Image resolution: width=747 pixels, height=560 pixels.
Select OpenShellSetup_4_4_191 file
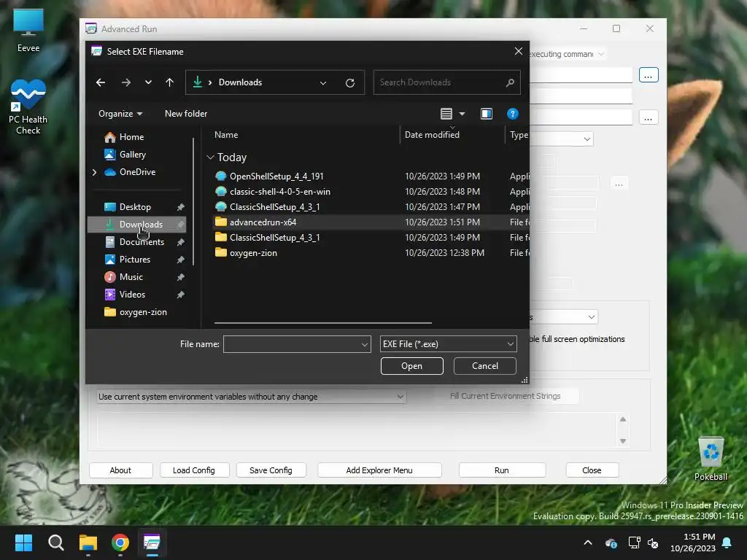[276, 176]
